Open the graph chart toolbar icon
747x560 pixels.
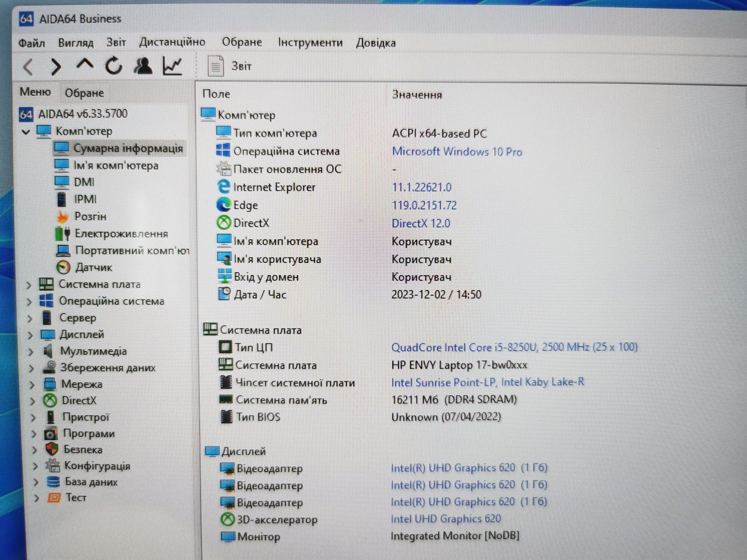click(x=172, y=65)
